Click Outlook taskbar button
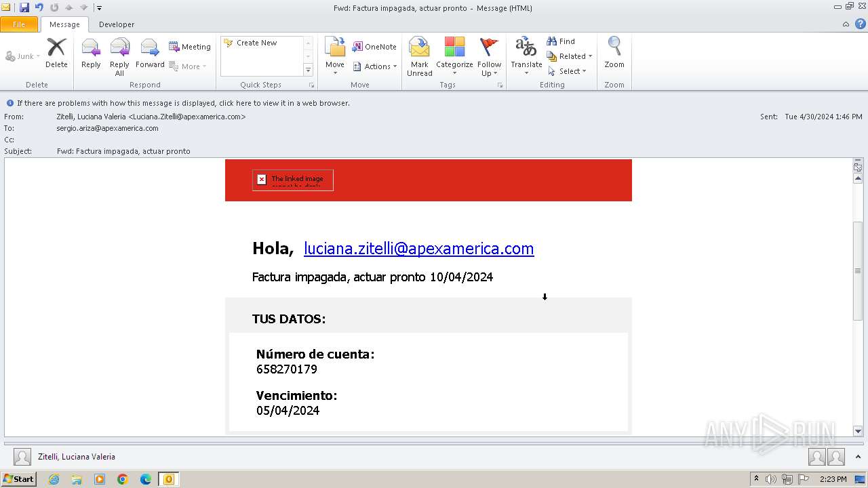The height and width of the screenshot is (488, 868). [x=169, y=479]
